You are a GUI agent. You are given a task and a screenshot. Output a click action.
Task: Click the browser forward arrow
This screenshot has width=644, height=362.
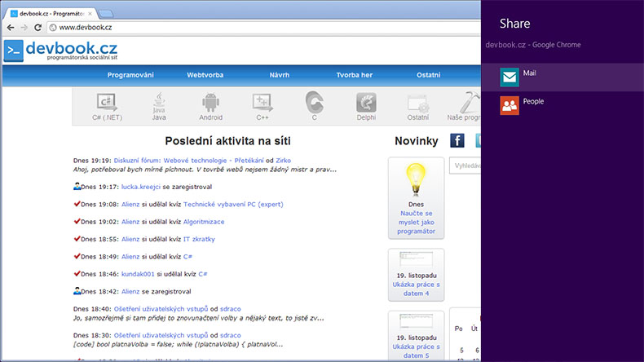coord(24,28)
